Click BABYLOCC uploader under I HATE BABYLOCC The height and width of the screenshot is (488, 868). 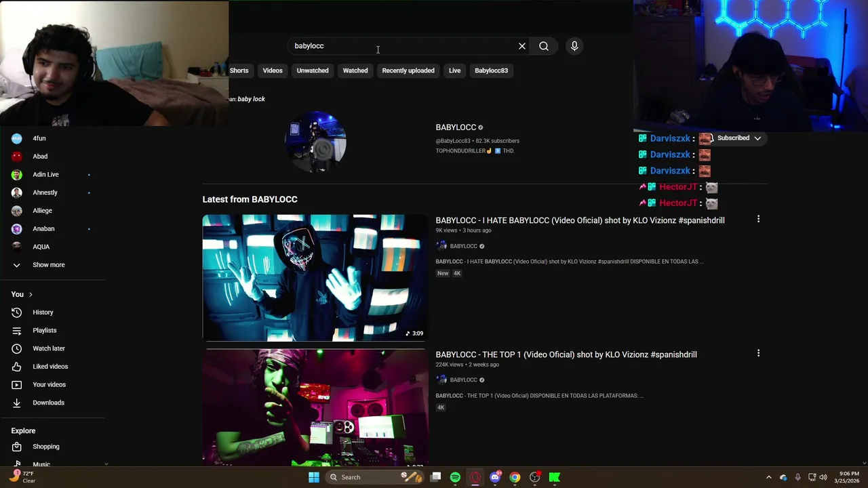[463, 246]
